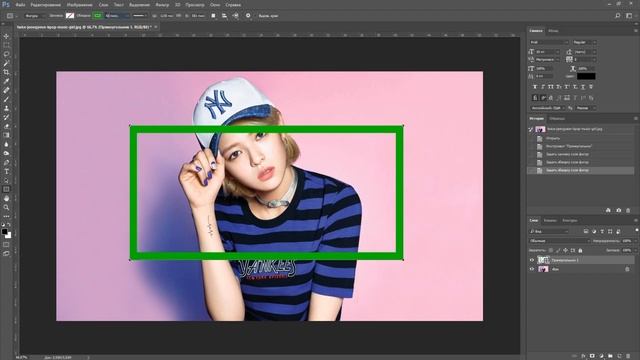Open the tool preset picker dropdown
The height and width of the screenshot is (360, 640).
(x=11, y=16)
